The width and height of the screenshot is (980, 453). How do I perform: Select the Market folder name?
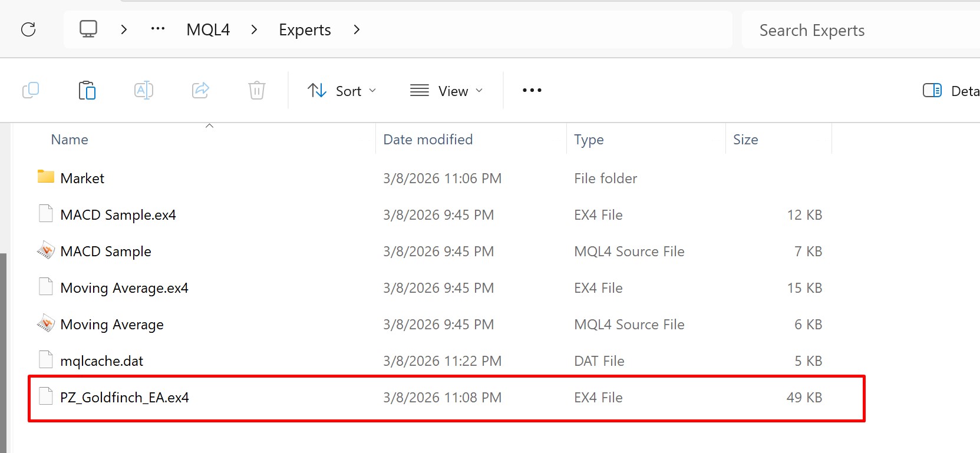(x=83, y=178)
